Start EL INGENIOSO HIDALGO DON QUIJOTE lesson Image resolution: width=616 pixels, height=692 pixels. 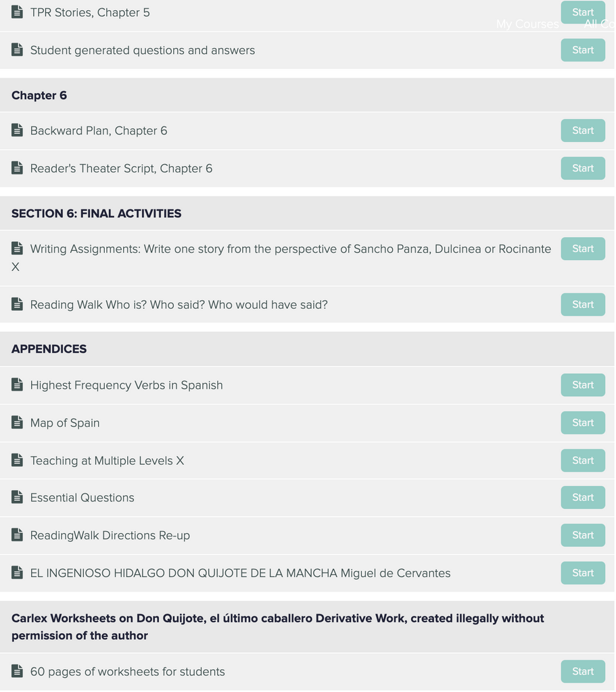pos(583,573)
